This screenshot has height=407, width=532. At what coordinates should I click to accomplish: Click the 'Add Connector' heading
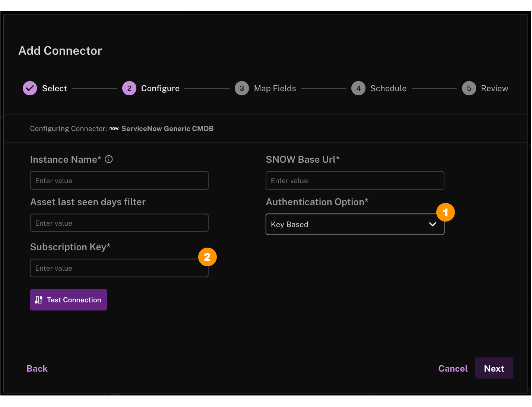pos(60,51)
